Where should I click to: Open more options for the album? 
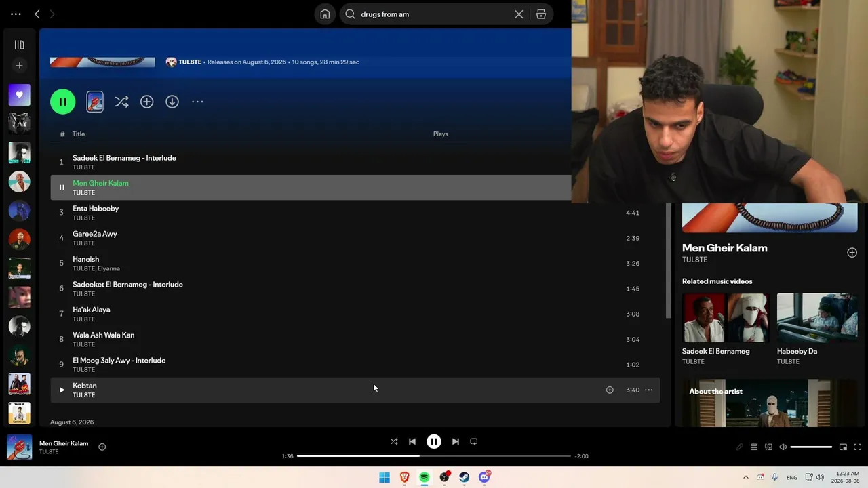tap(197, 102)
